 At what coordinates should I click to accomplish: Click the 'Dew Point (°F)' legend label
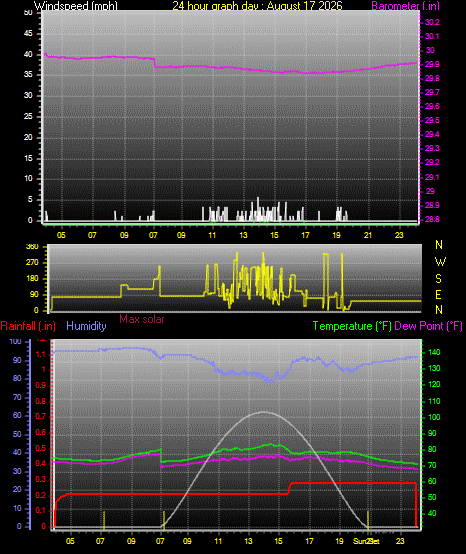[429, 326]
